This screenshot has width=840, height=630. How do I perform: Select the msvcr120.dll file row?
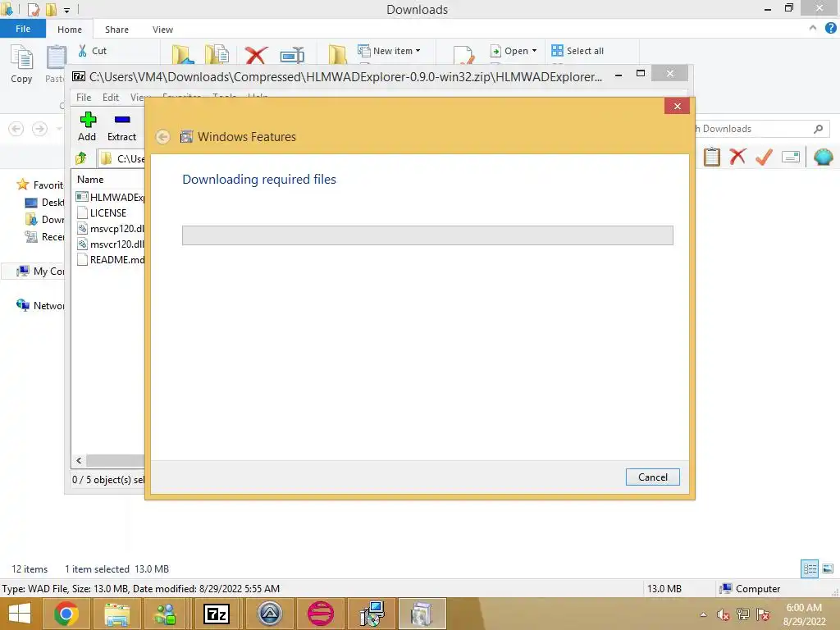(110, 244)
